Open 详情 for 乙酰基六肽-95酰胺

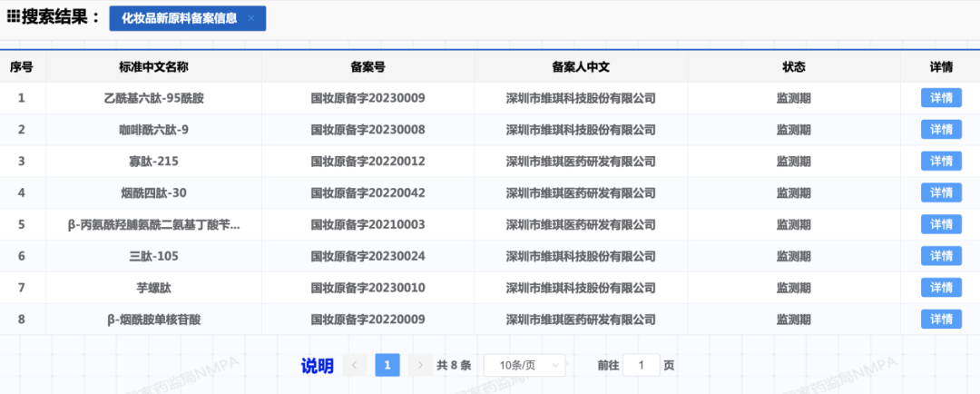click(x=941, y=98)
